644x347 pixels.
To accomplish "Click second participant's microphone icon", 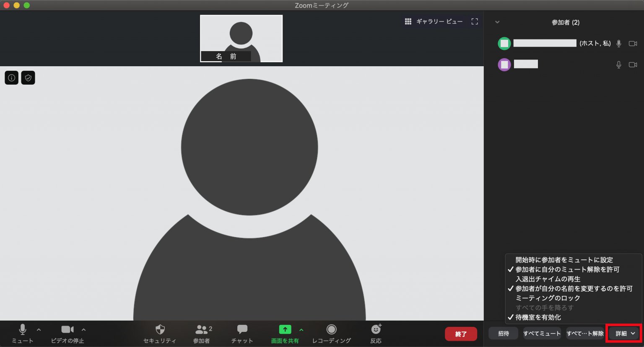I will click(x=619, y=65).
